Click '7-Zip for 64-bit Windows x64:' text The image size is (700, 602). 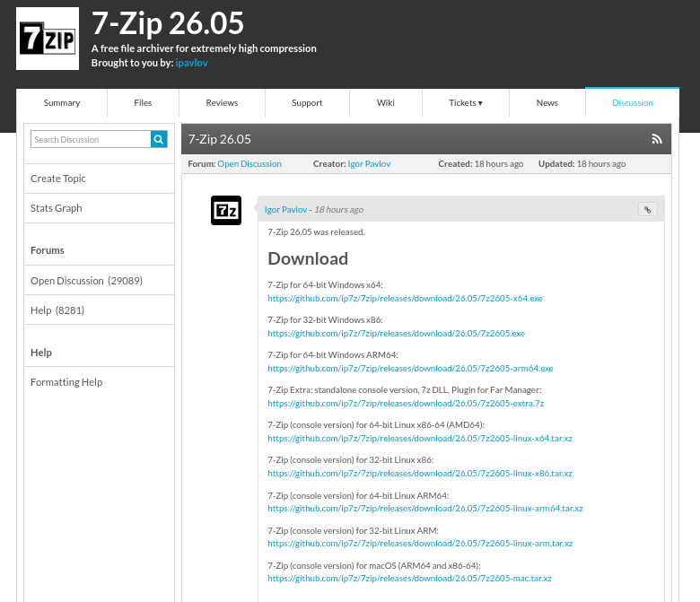pos(325,284)
